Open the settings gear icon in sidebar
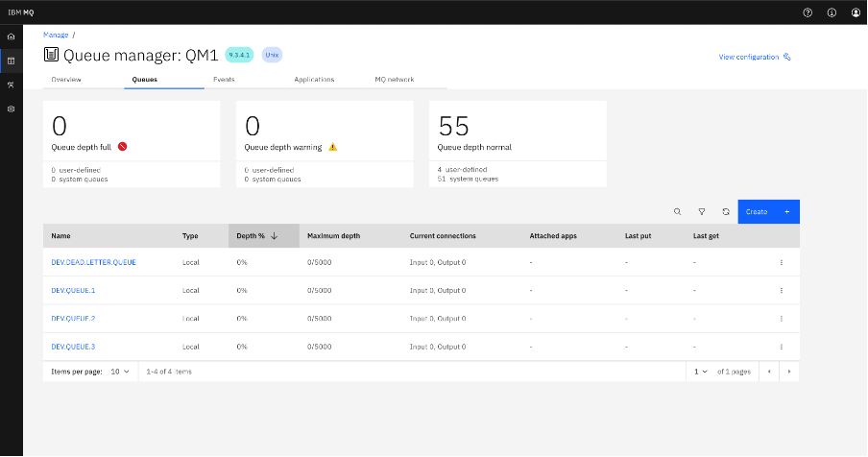 click(12, 109)
